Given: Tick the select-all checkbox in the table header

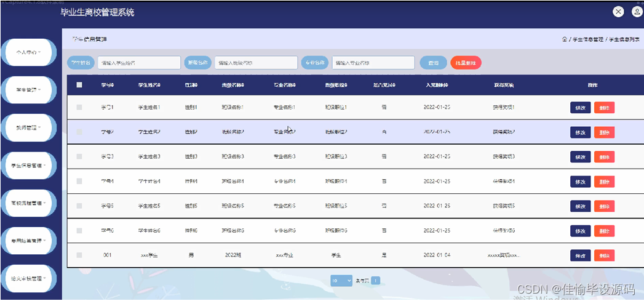Looking at the screenshot, I should point(79,85).
